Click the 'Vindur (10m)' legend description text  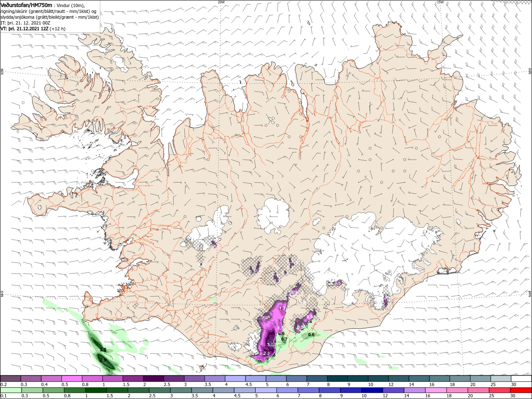point(70,5)
